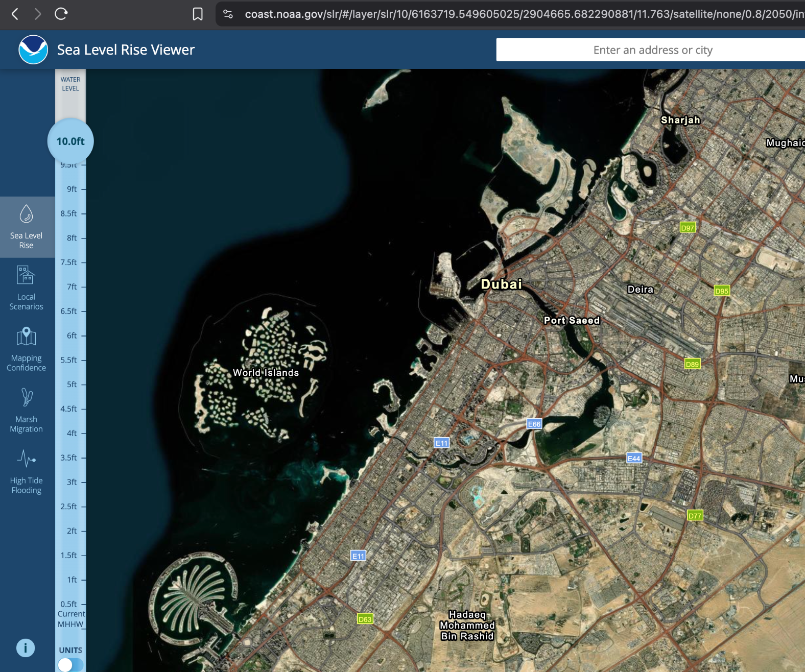805x672 pixels.
Task: Toggle the units switch
Action: (x=70, y=664)
